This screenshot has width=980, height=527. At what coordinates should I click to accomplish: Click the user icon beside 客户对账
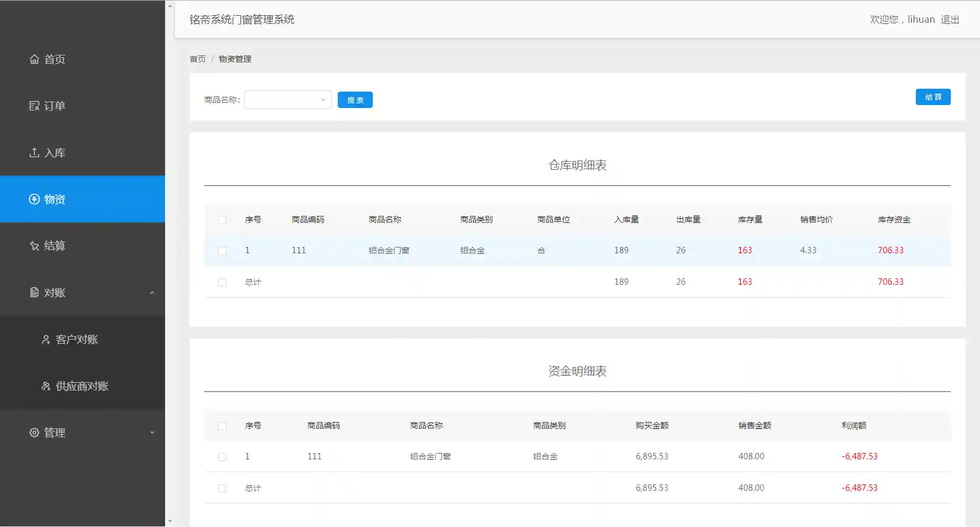[46, 339]
